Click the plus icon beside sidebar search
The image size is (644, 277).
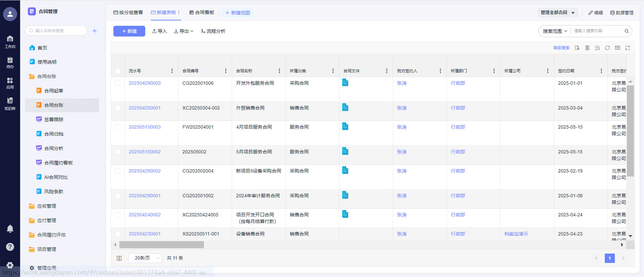coord(95,31)
